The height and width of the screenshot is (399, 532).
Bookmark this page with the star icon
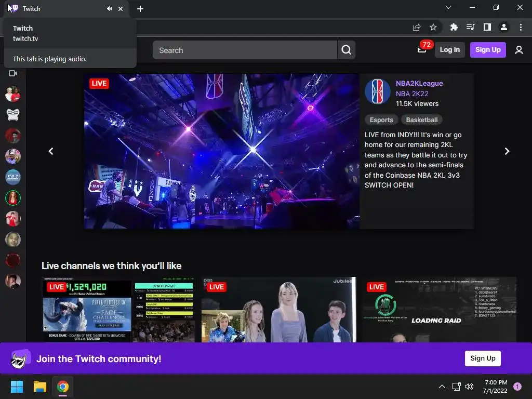click(433, 27)
